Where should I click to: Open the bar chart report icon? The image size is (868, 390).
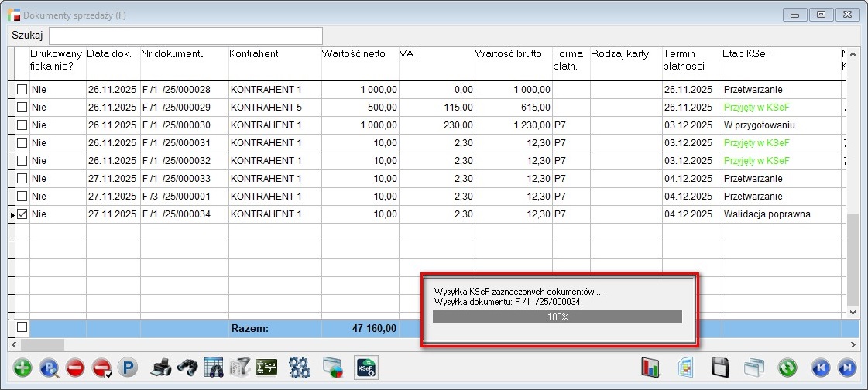(652, 368)
